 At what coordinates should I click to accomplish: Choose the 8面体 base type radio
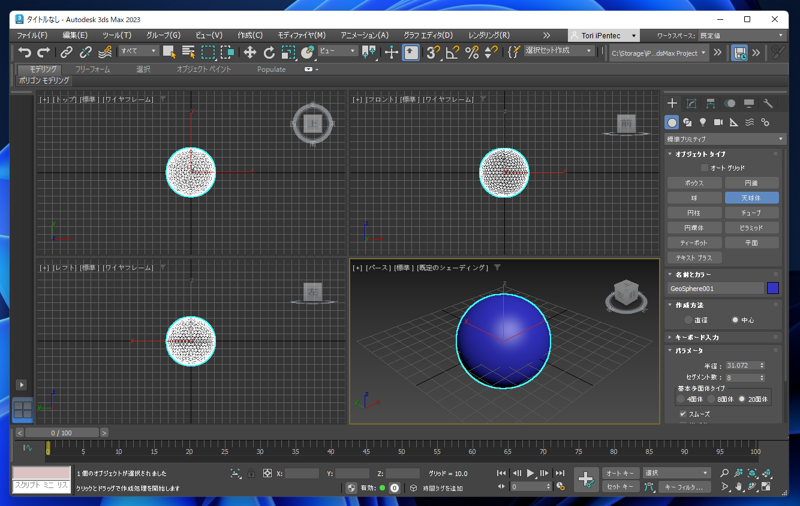(x=711, y=399)
